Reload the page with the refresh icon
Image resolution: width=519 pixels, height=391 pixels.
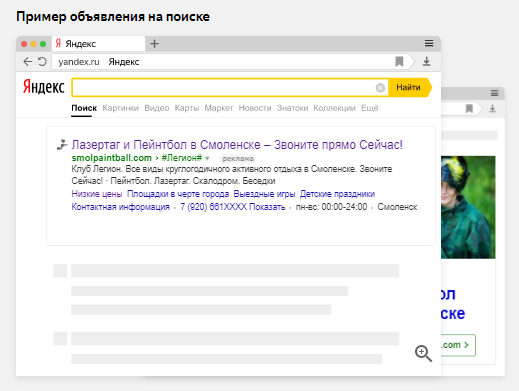42,62
